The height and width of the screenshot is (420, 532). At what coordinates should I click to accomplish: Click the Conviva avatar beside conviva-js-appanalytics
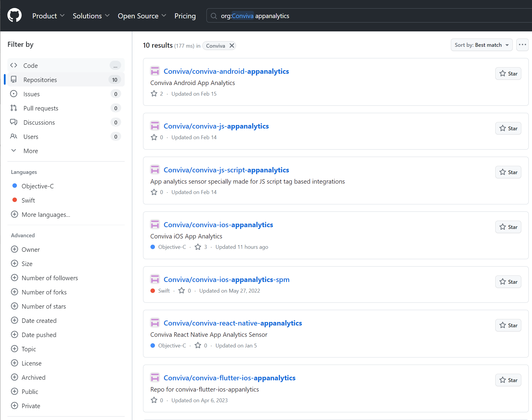coord(155,126)
